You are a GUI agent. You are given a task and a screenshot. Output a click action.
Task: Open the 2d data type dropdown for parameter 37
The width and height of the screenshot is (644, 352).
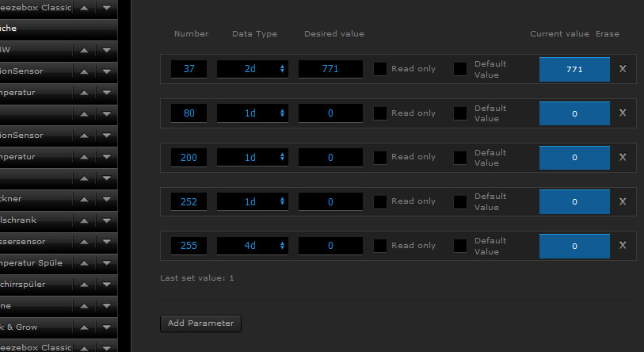point(253,69)
